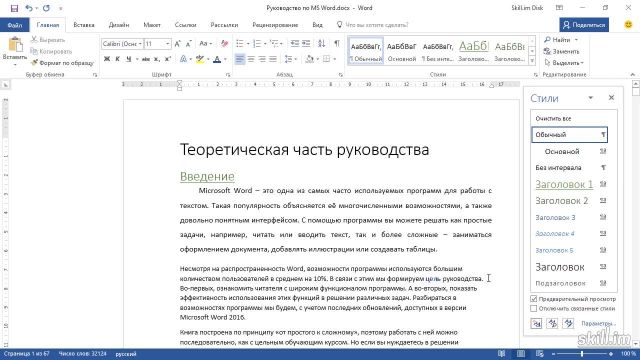Viewport: 640px width, 360px height.
Task: Toggle Отключить связанные стили checkbox
Action: 533,309
